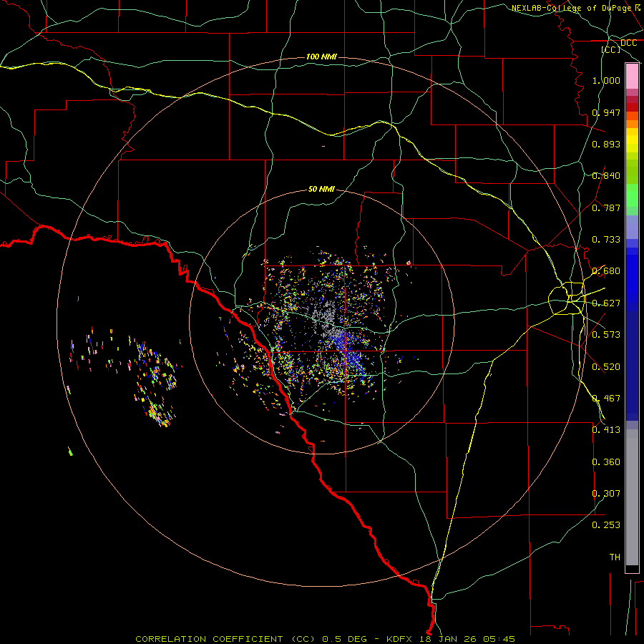Click the 0.520 scale value
644x644 pixels.
point(606,367)
